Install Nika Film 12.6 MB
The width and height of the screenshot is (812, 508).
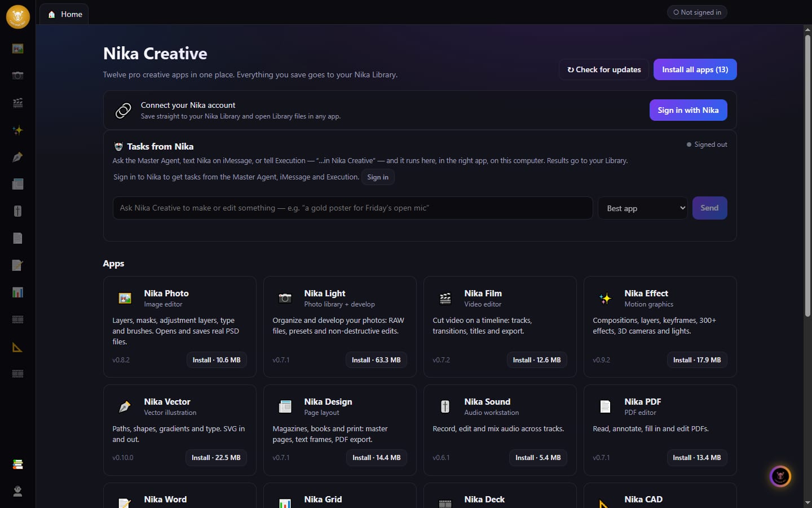tap(537, 360)
